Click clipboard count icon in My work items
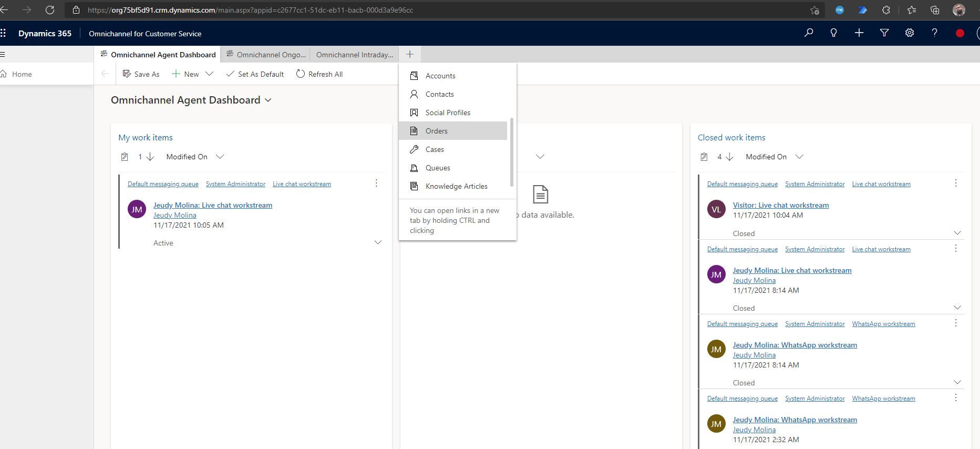This screenshot has width=980, height=449. pos(125,157)
